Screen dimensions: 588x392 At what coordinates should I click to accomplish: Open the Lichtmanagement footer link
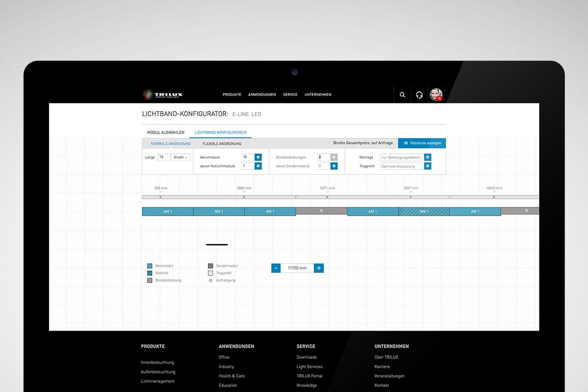157,381
